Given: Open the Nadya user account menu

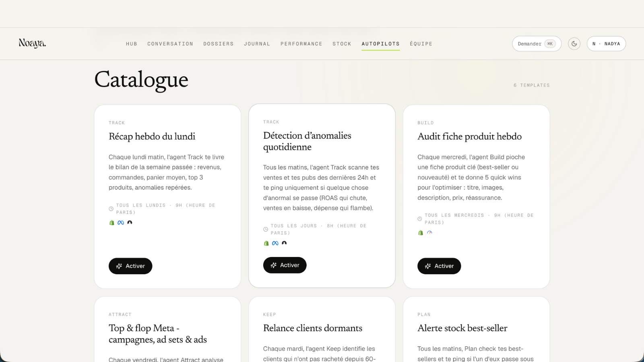Looking at the screenshot, I should (x=606, y=44).
